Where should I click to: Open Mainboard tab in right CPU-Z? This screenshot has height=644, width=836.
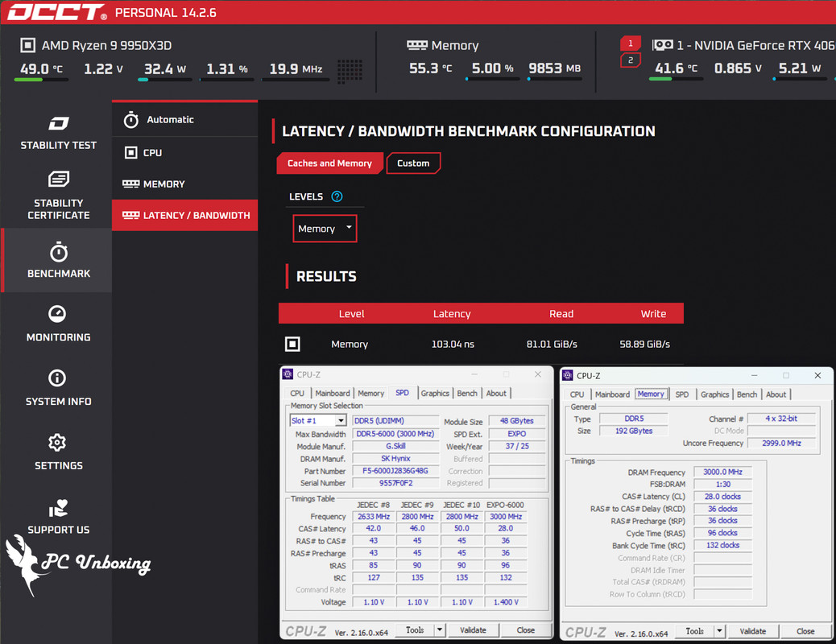(612, 394)
